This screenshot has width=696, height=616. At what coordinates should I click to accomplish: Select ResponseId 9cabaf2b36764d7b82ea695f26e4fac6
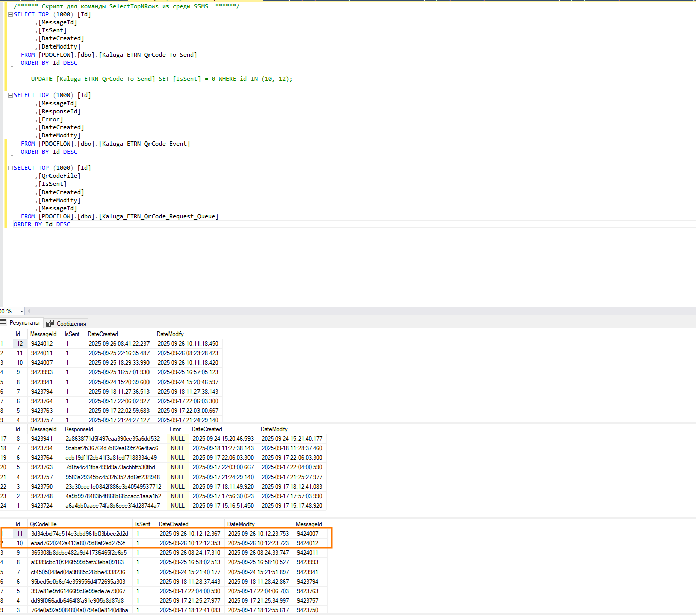pyautogui.click(x=114, y=448)
